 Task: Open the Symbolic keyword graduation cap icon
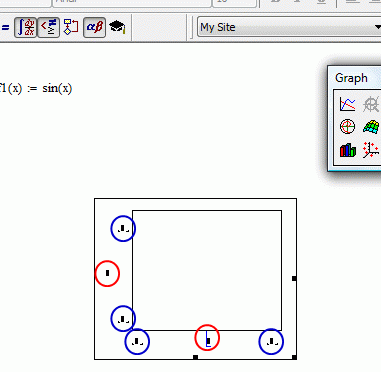click(x=117, y=27)
